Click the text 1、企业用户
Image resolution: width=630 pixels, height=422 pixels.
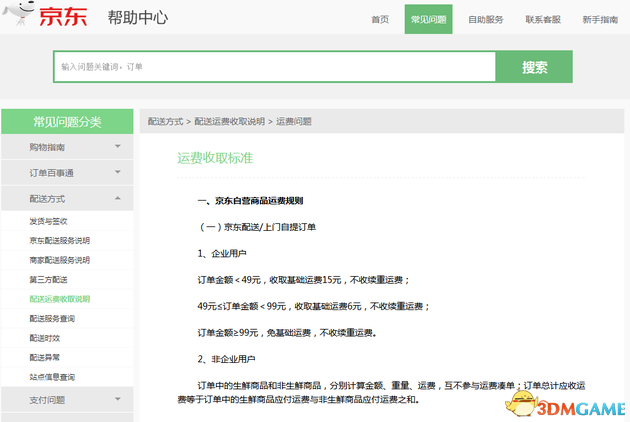pos(222,254)
